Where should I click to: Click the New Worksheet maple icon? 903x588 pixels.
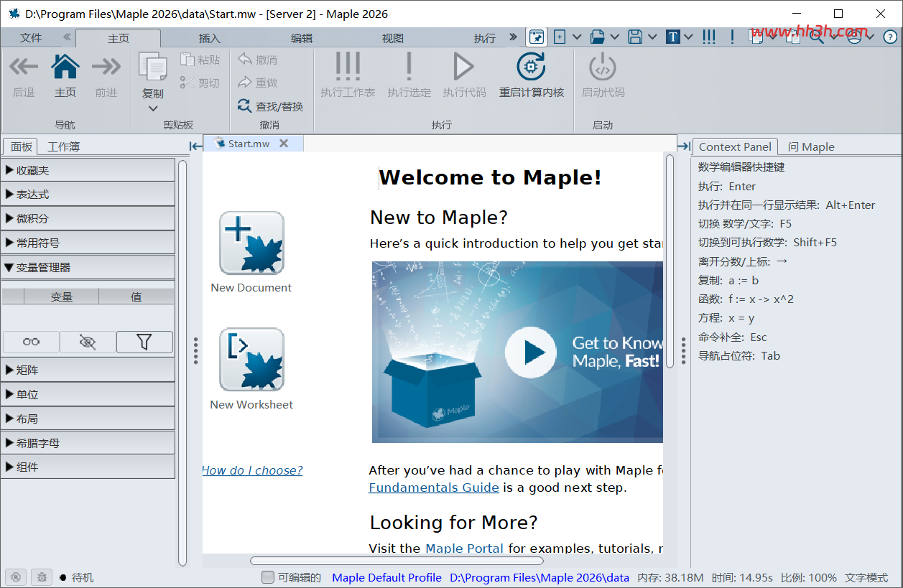(251, 360)
